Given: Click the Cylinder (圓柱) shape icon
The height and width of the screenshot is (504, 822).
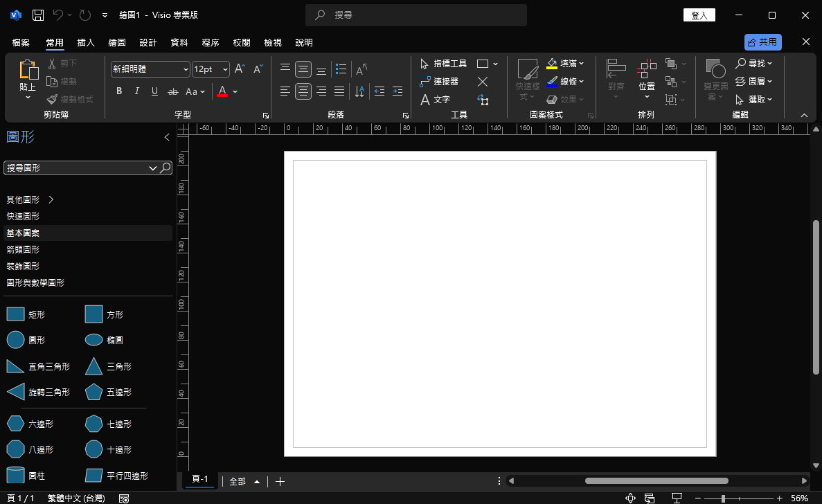Looking at the screenshot, I should (15, 476).
